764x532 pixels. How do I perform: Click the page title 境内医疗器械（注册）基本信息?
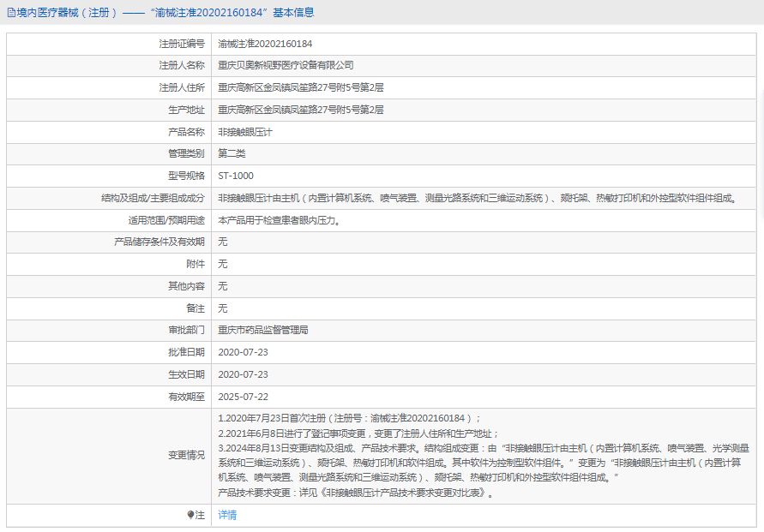click(x=165, y=13)
